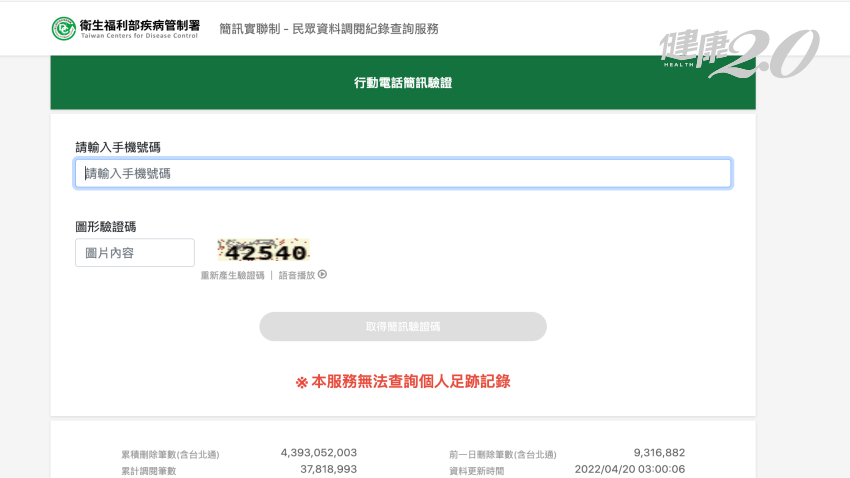The height and width of the screenshot is (478, 850).
Task: Click the 前一日刪除筆數 value 9,316,882
Action: (659, 453)
